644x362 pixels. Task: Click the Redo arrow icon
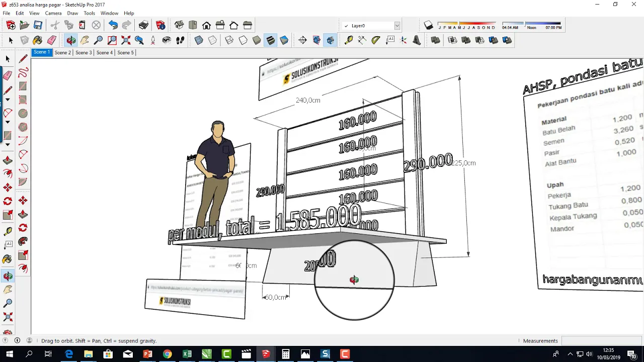(x=127, y=25)
